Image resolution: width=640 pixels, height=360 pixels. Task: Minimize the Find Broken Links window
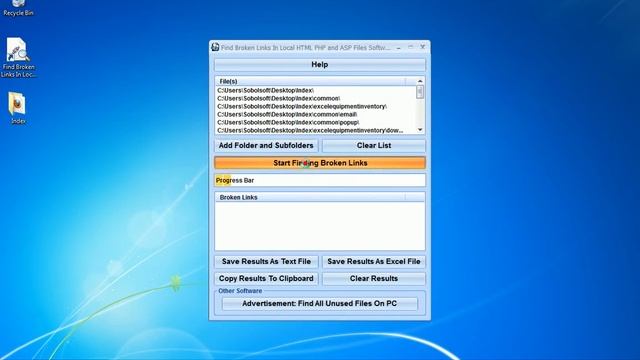point(399,48)
